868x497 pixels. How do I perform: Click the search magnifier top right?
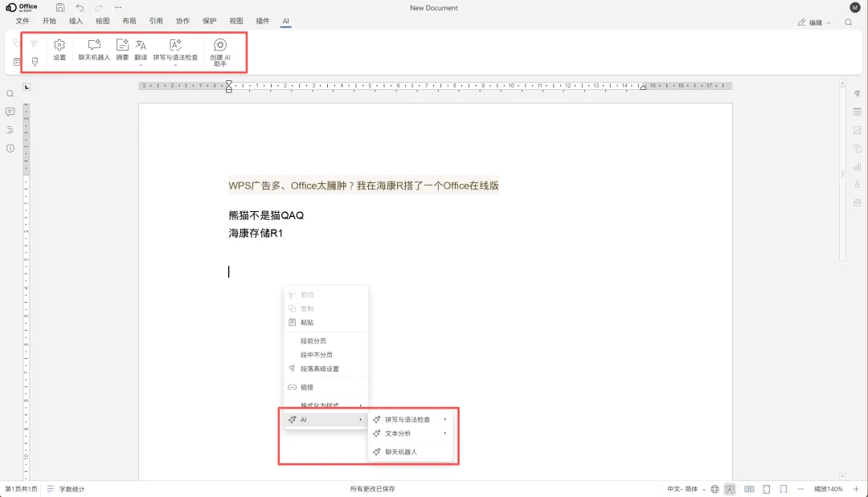[849, 22]
